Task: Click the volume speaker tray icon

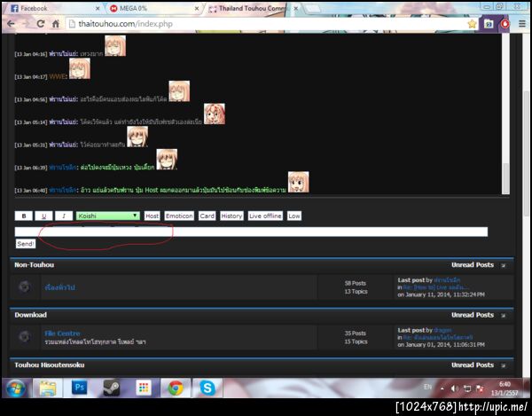Action: pyautogui.click(x=455, y=389)
